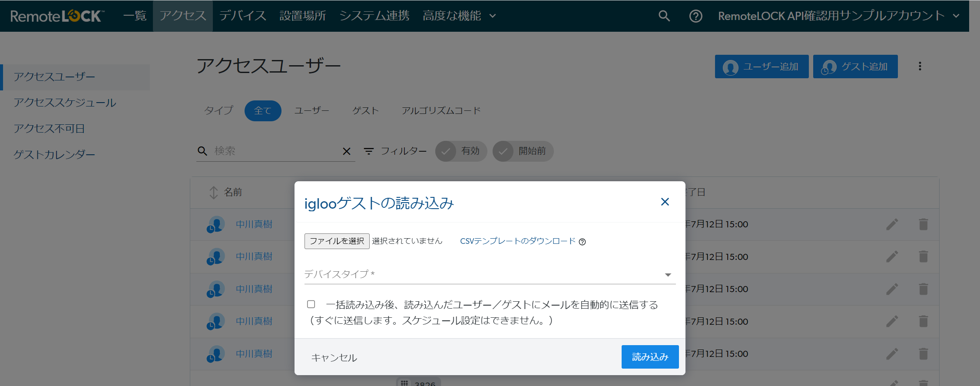Open the help question mark icon
The width and height of the screenshot is (980, 386).
pos(695,16)
